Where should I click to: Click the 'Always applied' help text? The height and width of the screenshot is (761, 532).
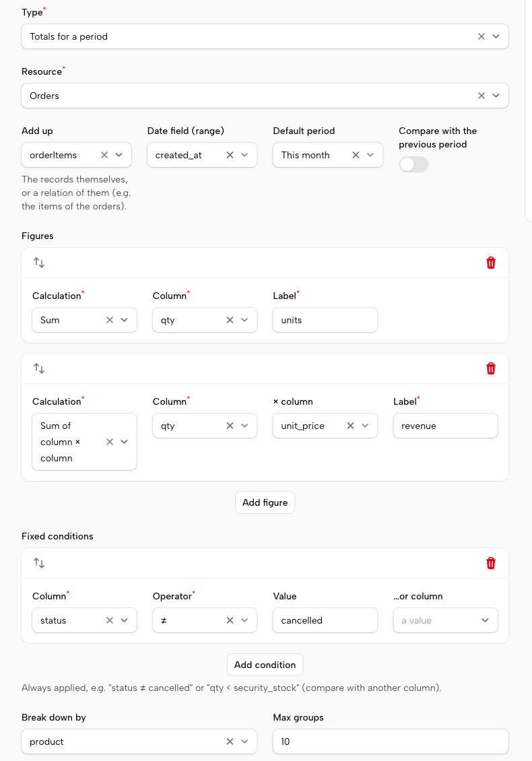(x=232, y=688)
